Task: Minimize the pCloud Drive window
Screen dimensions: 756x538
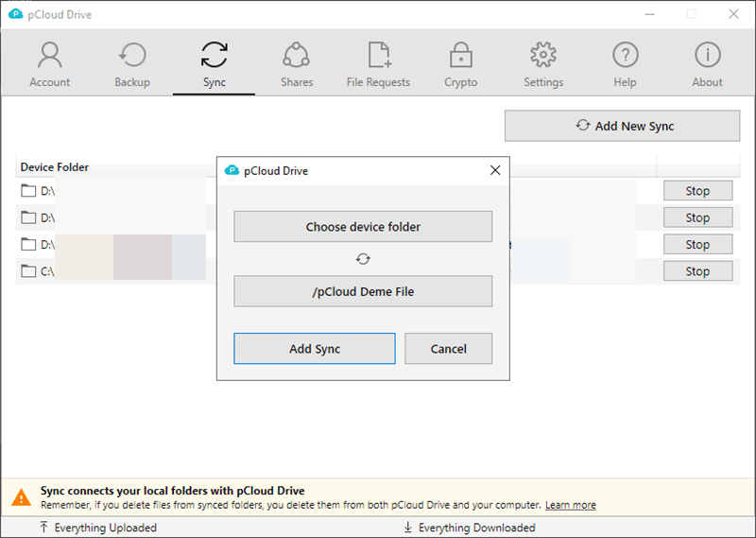Action: [649, 14]
